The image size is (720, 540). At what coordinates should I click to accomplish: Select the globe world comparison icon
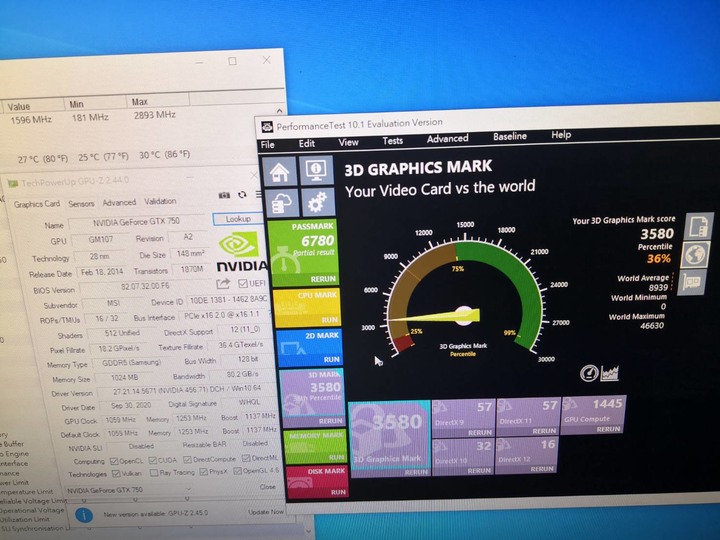click(x=695, y=254)
